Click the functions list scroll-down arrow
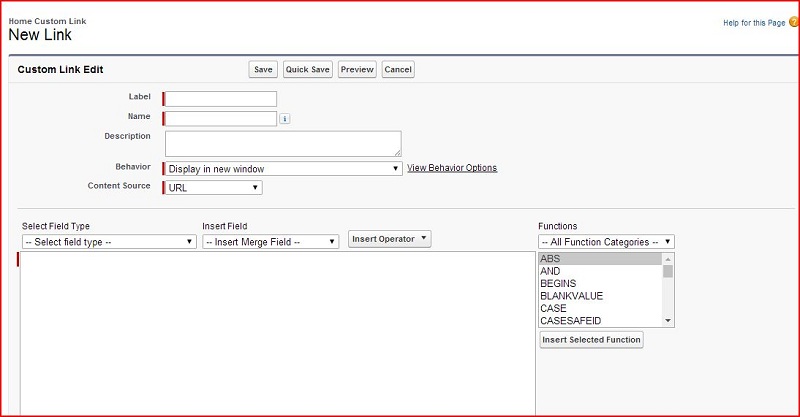 coord(668,321)
